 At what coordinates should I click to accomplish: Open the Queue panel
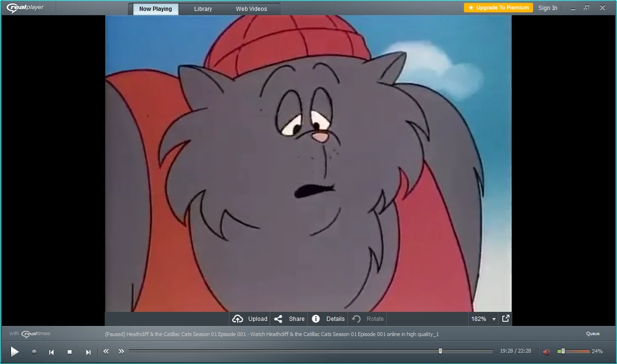point(593,334)
